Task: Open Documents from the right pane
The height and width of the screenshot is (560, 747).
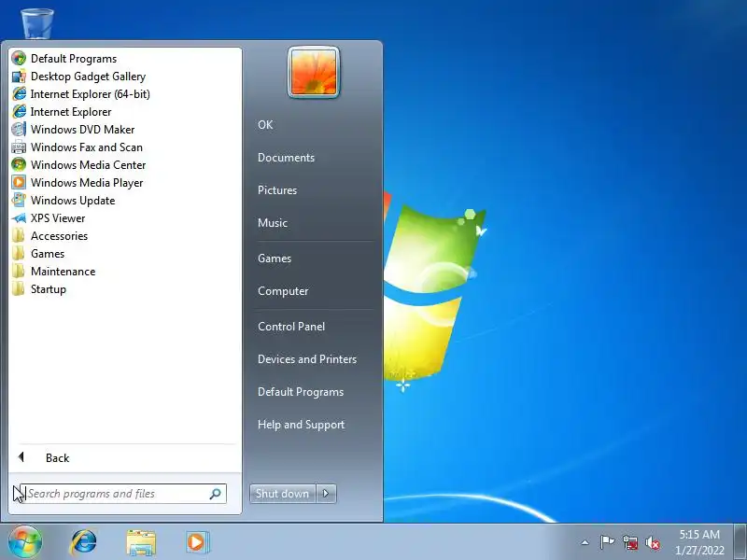Action: coord(286,158)
